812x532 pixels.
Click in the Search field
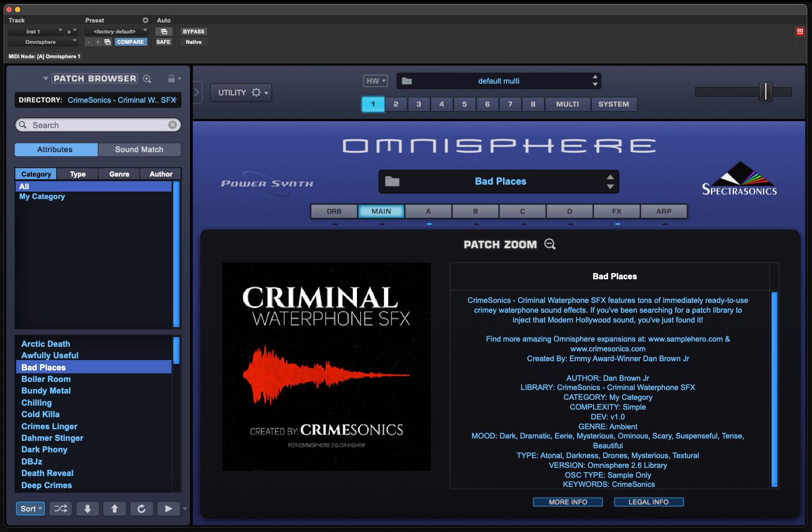click(98, 125)
